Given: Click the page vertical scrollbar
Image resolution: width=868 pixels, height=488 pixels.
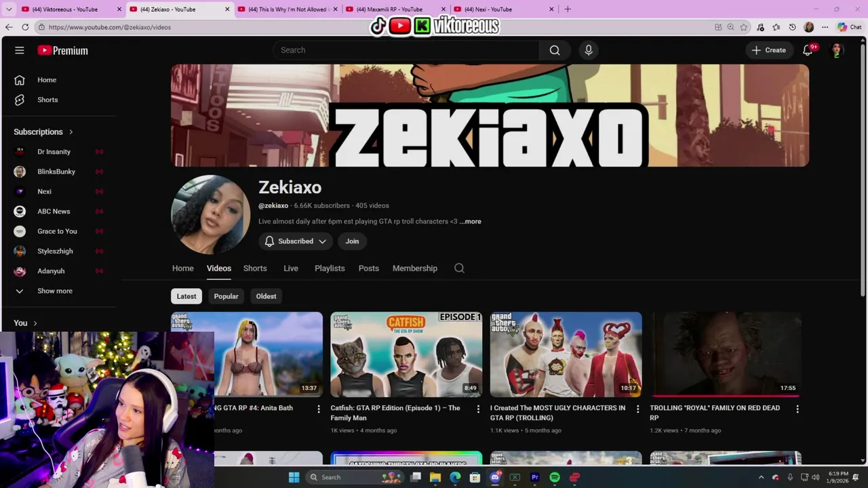Looking at the screenshot, I should tap(863, 169).
